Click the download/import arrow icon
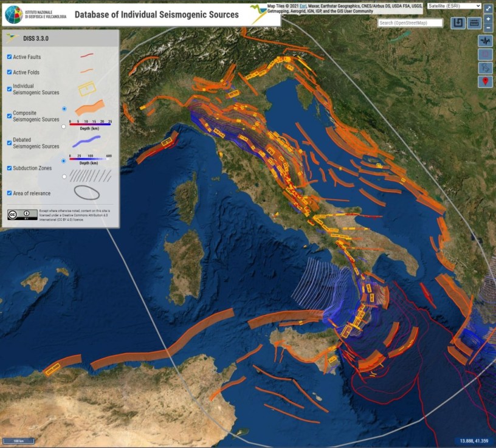Screen dimensions: 496x448 [x=458, y=24]
